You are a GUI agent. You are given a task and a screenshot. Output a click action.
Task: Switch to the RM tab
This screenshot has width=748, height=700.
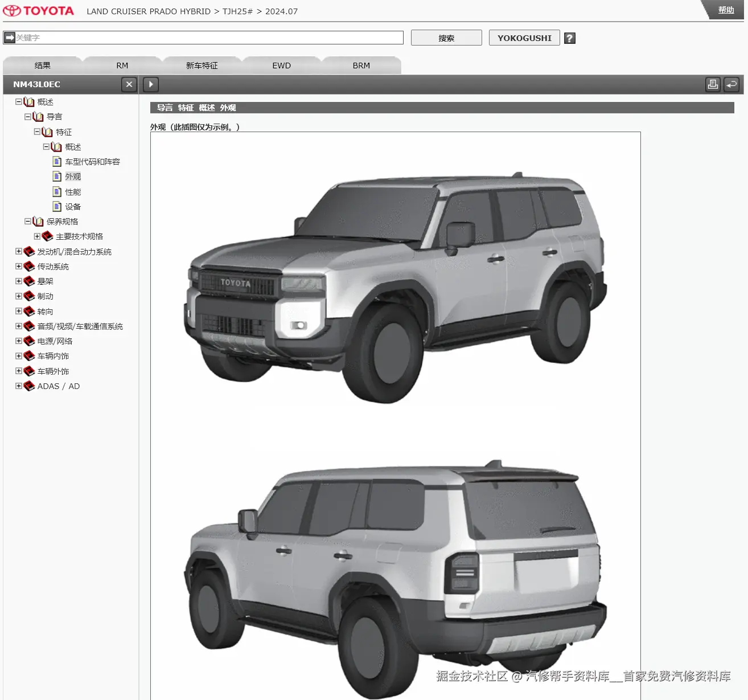click(x=122, y=66)
